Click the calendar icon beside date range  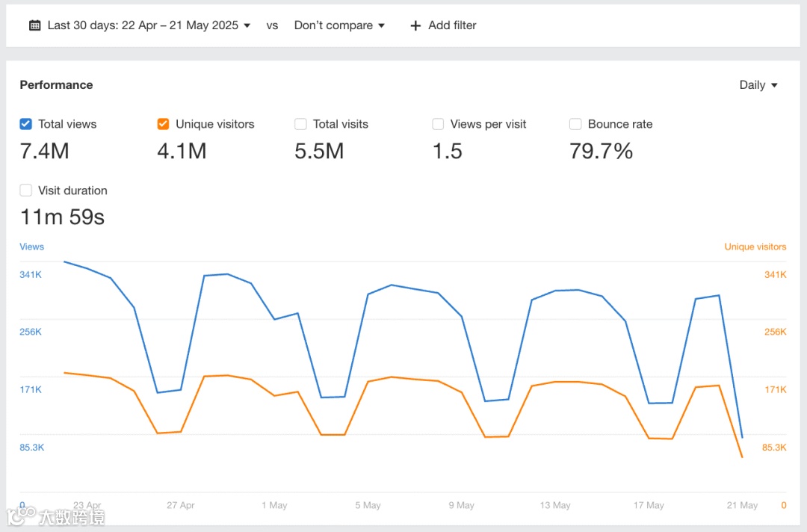34,25
